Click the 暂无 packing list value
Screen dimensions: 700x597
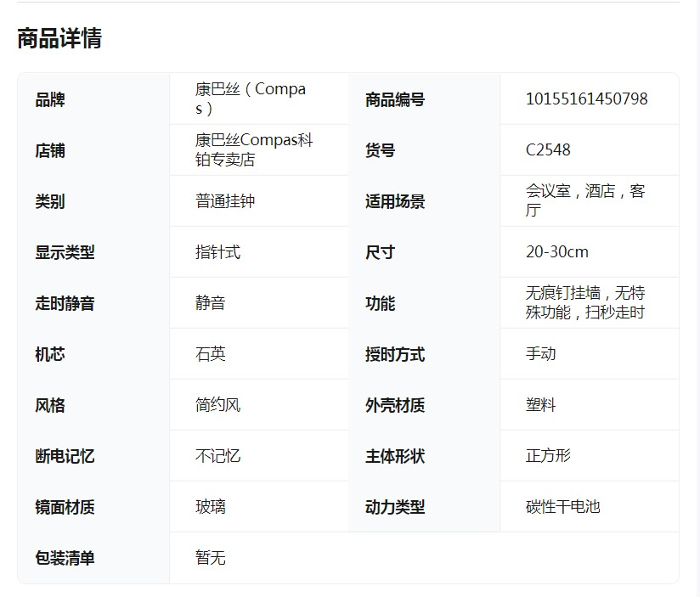point(210,558)
